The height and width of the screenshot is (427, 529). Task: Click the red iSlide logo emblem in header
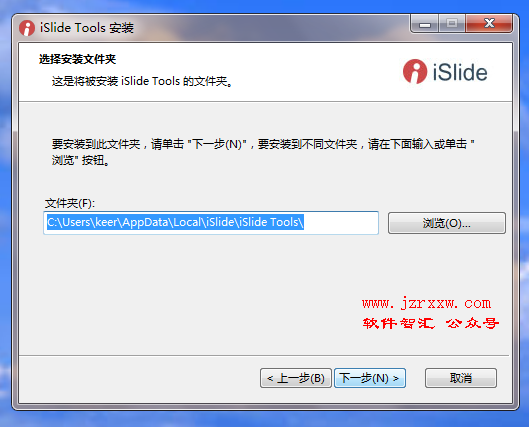415,72
